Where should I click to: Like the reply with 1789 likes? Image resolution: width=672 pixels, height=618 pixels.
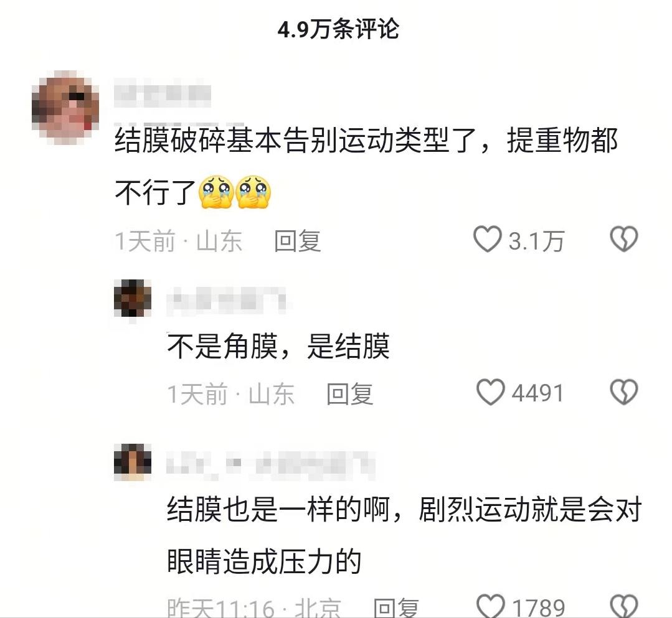click(x=491, y=606)
